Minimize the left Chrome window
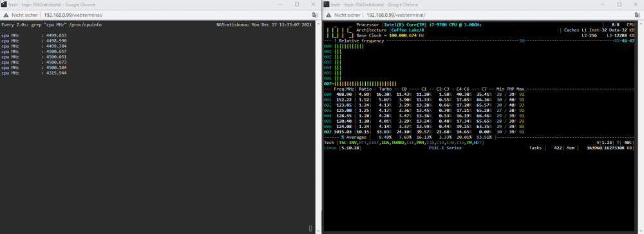The width and height of the screenshot is (644, 234). click(279, 4)
